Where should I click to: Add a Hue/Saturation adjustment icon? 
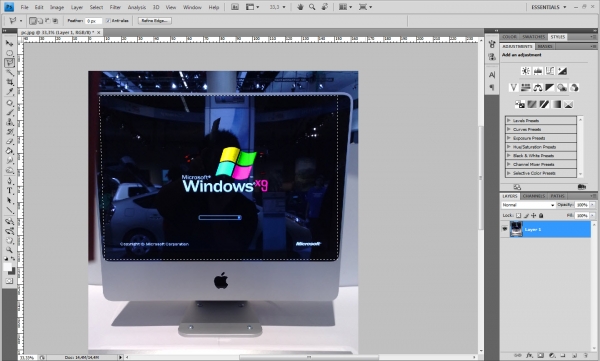coord(525,88)
